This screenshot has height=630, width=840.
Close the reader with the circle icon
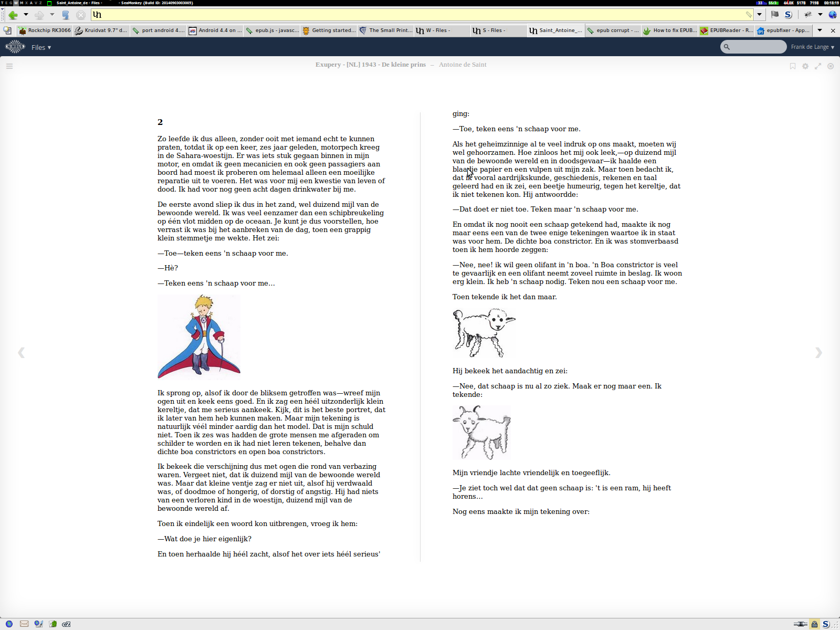[x=831, y=66]
